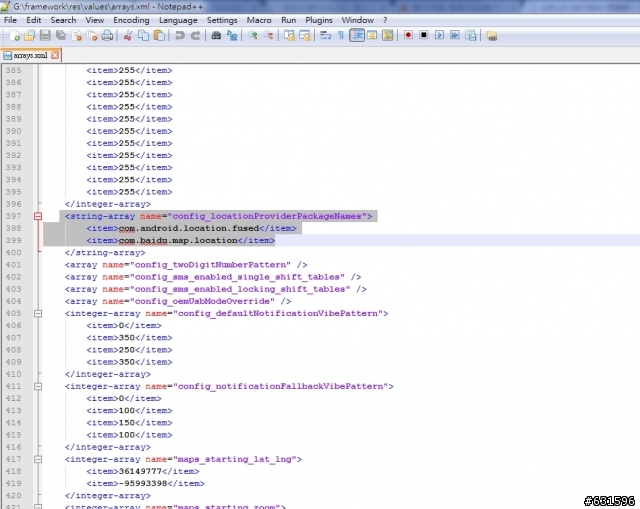Stop macro recording with the black square
640x509 pixels.
[x=424, y=36]
